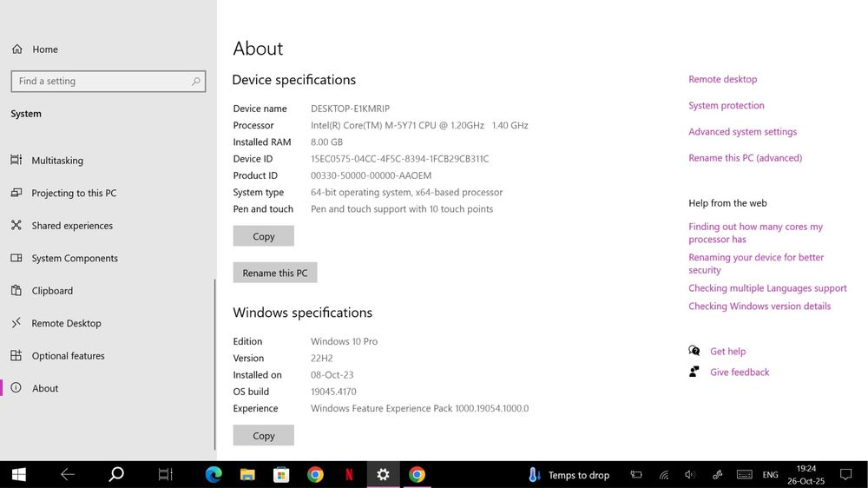This screenshot has width=868, height=488.
Task: Open Temps to drop weather widget
Action: 569,475
